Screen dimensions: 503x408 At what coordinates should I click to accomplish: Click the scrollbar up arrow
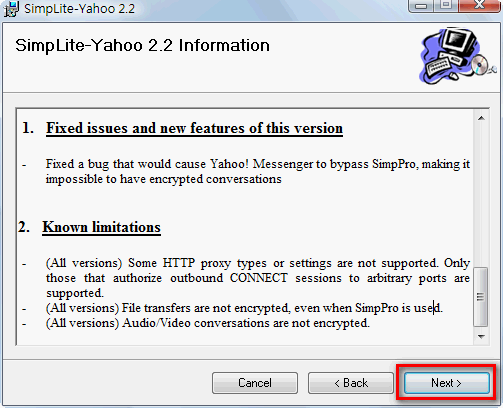481,118
